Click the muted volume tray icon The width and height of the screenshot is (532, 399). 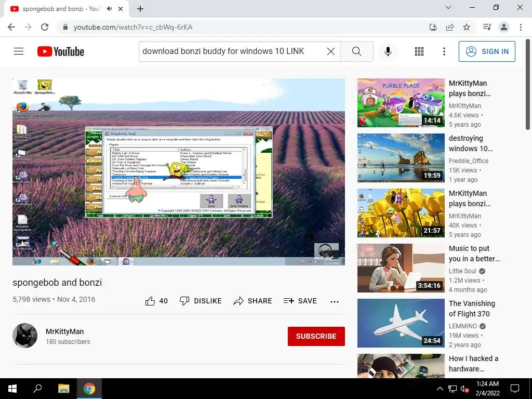click(x=464, y=389)
